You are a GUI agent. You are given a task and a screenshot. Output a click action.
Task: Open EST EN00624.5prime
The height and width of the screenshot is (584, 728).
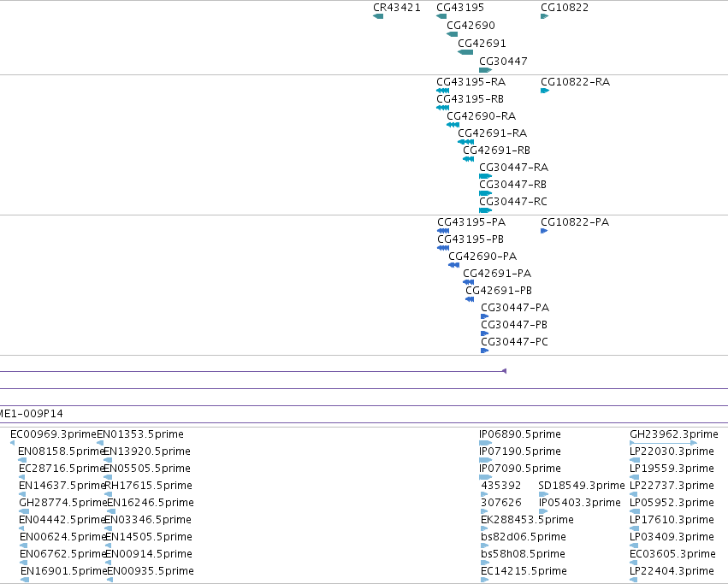[x=23, y=546]
